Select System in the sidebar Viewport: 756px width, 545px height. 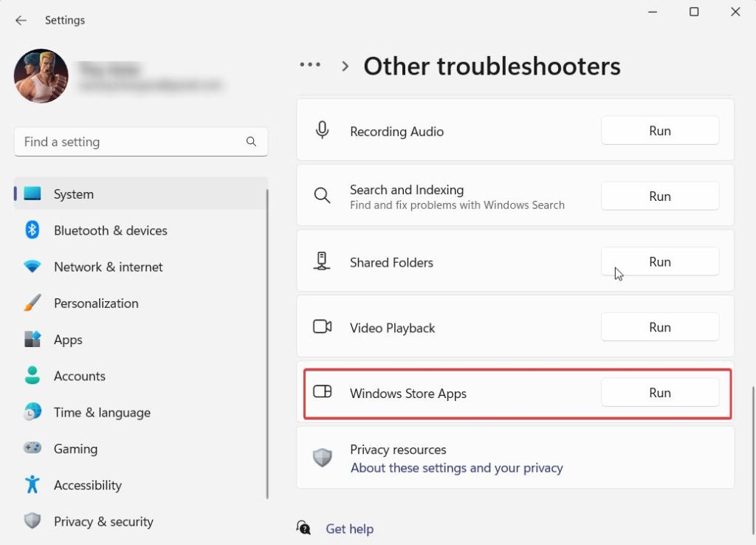(x=74, y=194)
